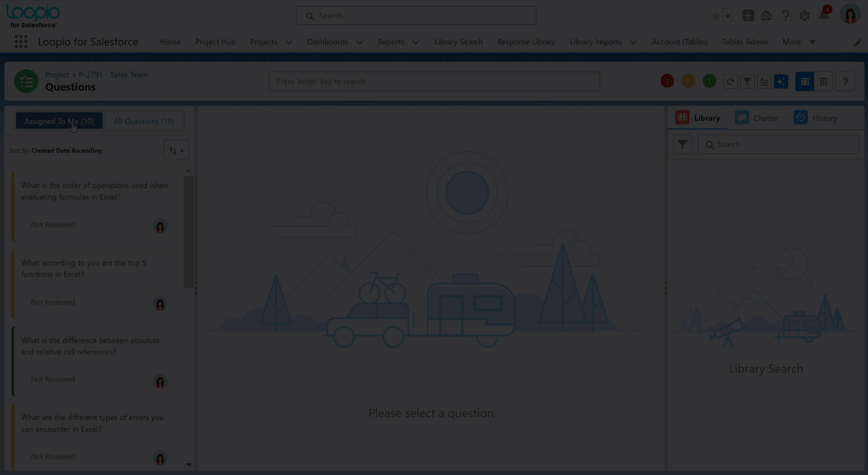This screenshot has height=475, width=868.
Task: Open the Notifications bell
Action: pyautogui.click(x=824, y=15)
